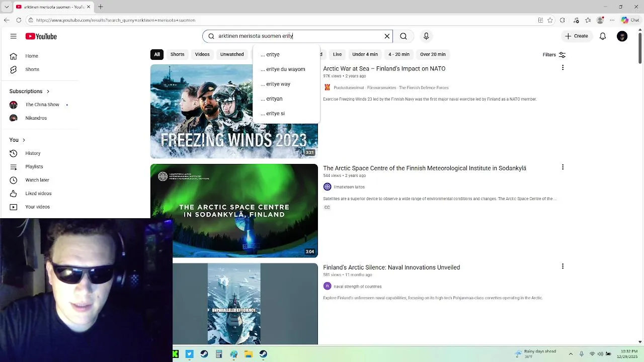
Task: Click the magnifier search button
Action: [404, 36]
